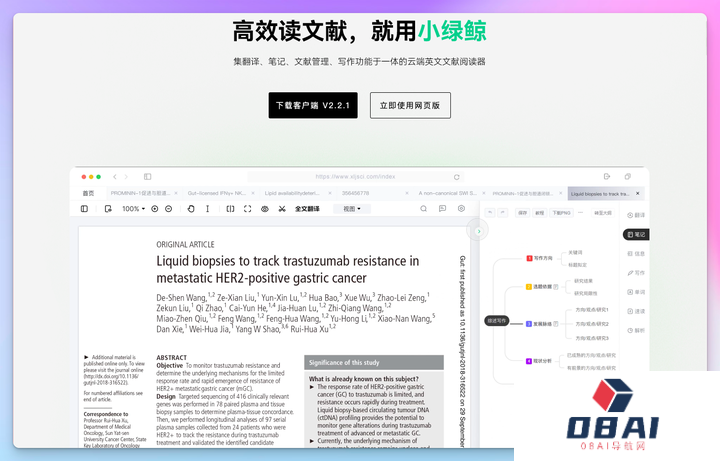Click the bracket split-view icon
The width and height of the screenshot is (720, 461).
coord(231,209)
